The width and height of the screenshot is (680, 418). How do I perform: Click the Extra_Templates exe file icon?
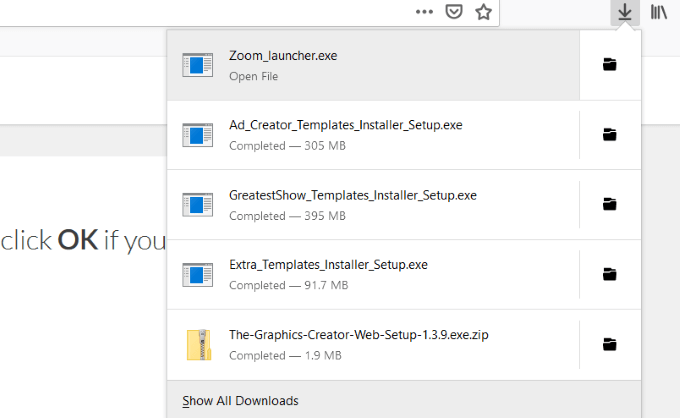198,275
